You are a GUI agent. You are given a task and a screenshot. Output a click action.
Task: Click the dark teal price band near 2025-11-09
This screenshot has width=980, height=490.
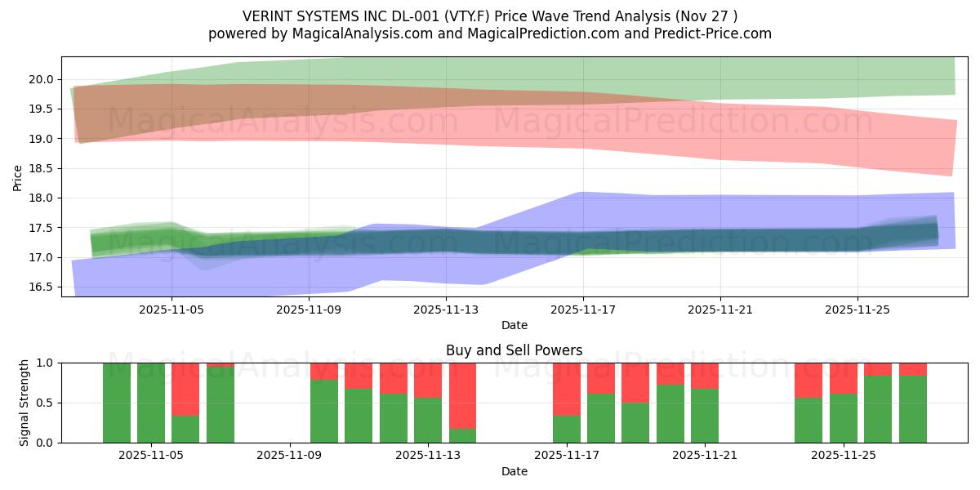[309, 247]
